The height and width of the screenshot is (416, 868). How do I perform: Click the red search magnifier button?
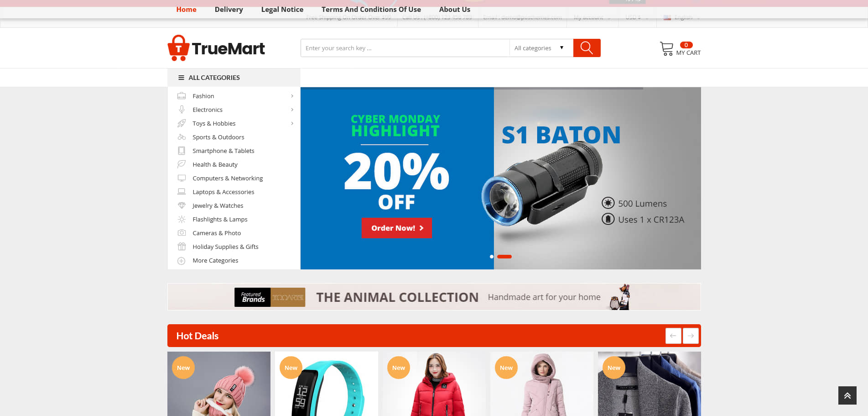(587, 48)
